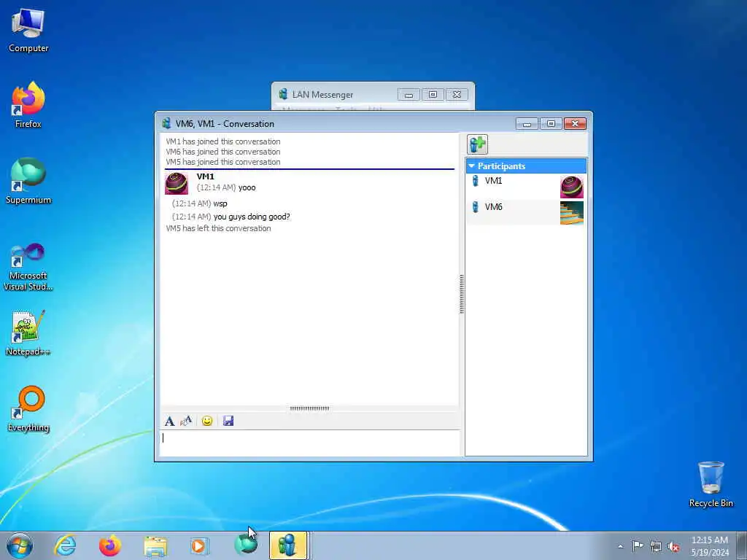Click VM1's avatar thumbnail in Participants

[x=572, y=187]
